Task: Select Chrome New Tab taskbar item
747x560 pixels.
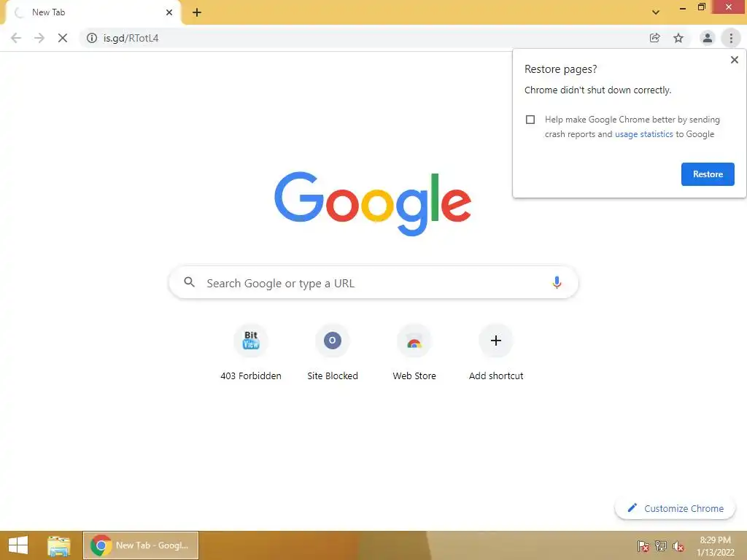Action: click(x=141, y=545)
